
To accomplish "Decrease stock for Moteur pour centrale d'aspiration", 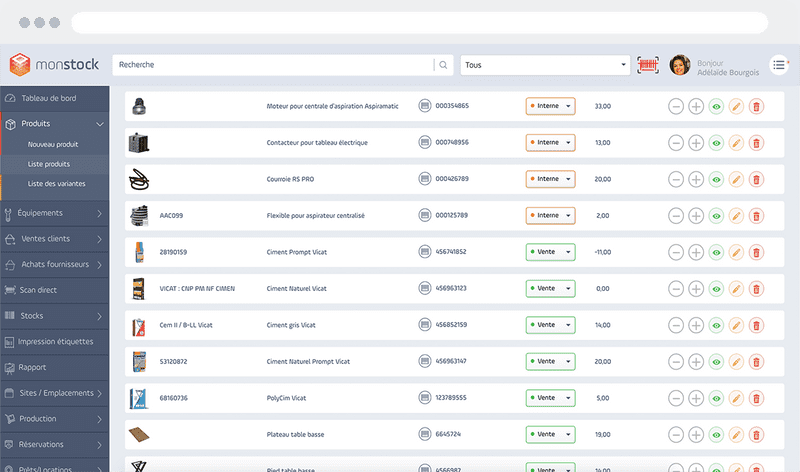I will (x=676, y=106).
